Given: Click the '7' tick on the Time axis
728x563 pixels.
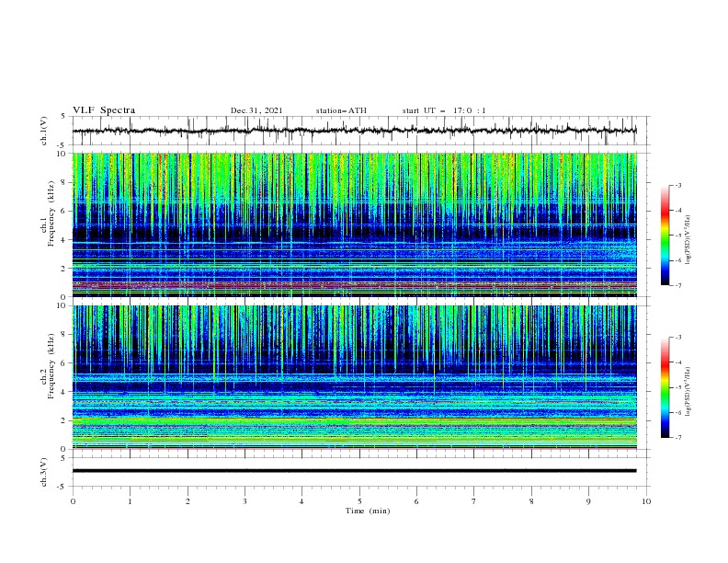Looking at the screenshot, I should coord(474,501).
